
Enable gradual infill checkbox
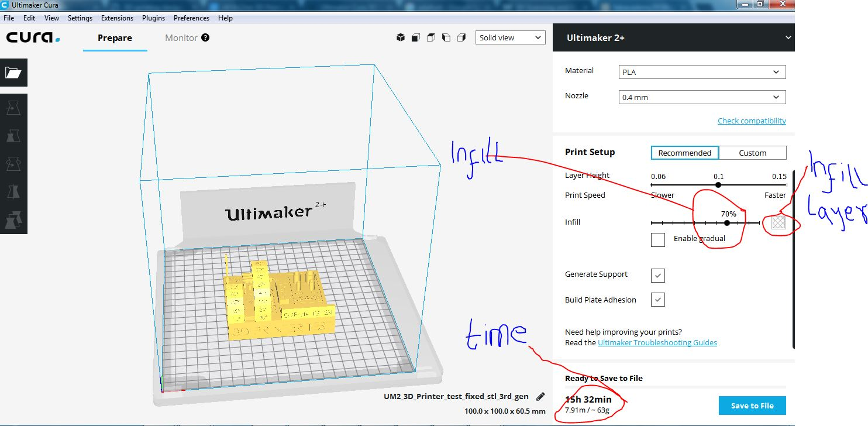(x=658, y=239)
